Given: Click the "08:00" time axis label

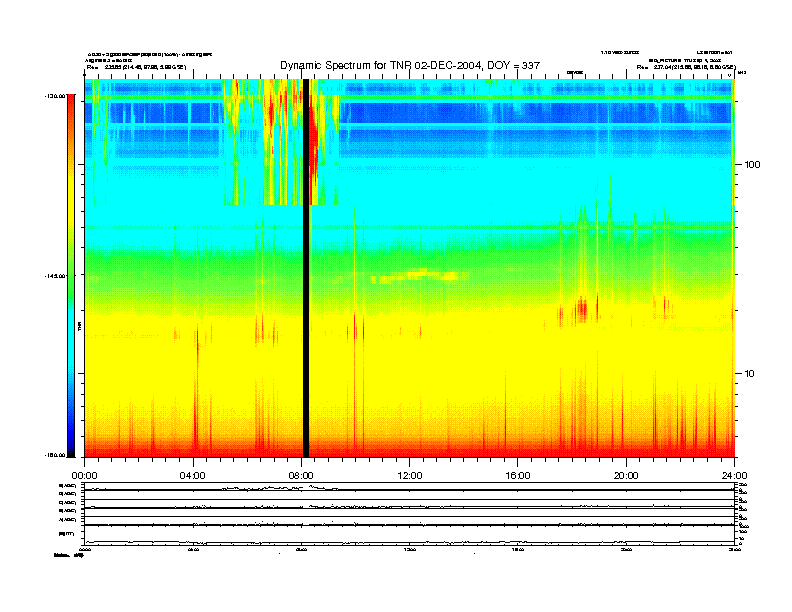Looking at the screenshot, I should [x=301, y=476].
